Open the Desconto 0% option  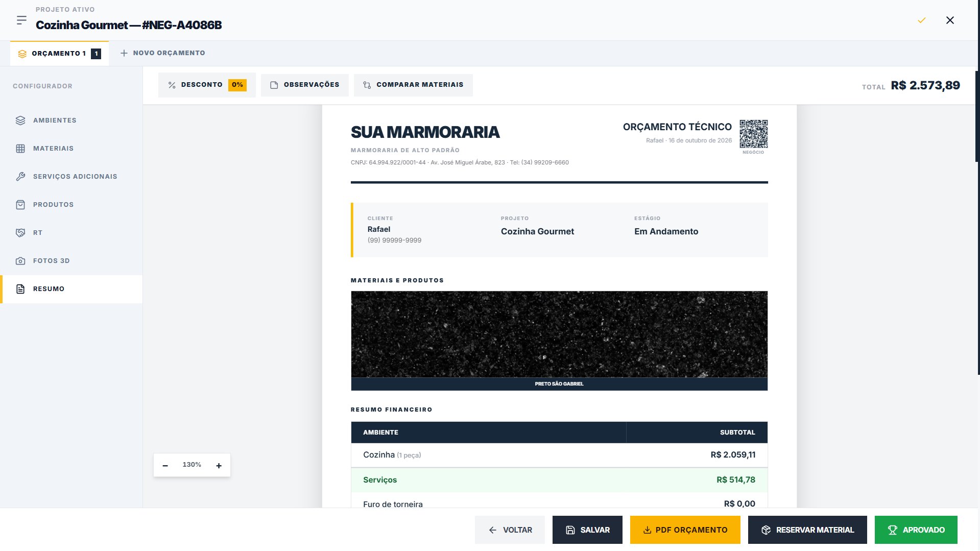pos(207,85)
